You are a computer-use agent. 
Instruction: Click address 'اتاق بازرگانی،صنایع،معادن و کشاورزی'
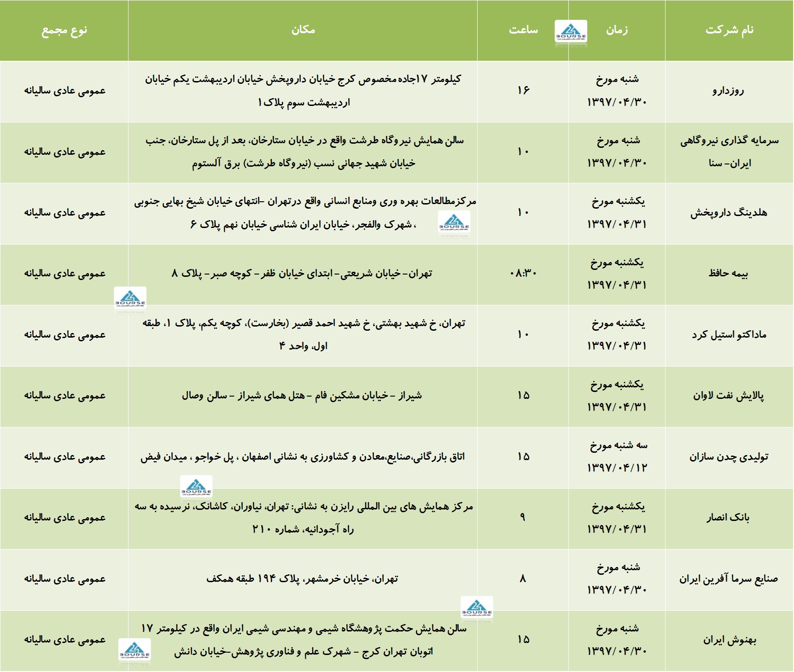point(303,457)
